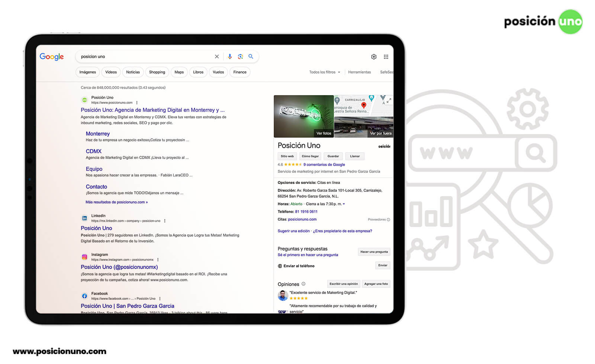The width and height of the screenshot is (595, 364).
Task: Open the Herramientas search tools menu
Action: click(359, 72)
